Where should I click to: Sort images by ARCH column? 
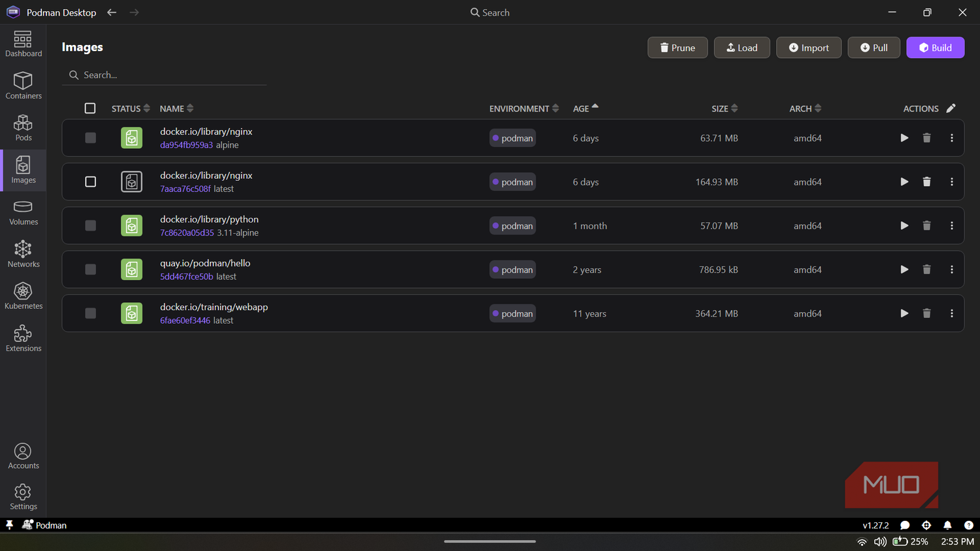[805, 108]
